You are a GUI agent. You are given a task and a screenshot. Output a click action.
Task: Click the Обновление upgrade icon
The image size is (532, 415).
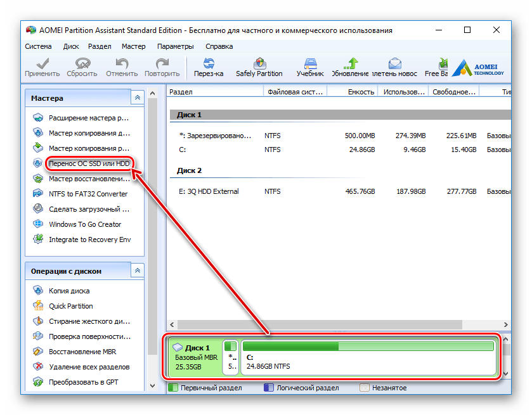pos(351,63)
